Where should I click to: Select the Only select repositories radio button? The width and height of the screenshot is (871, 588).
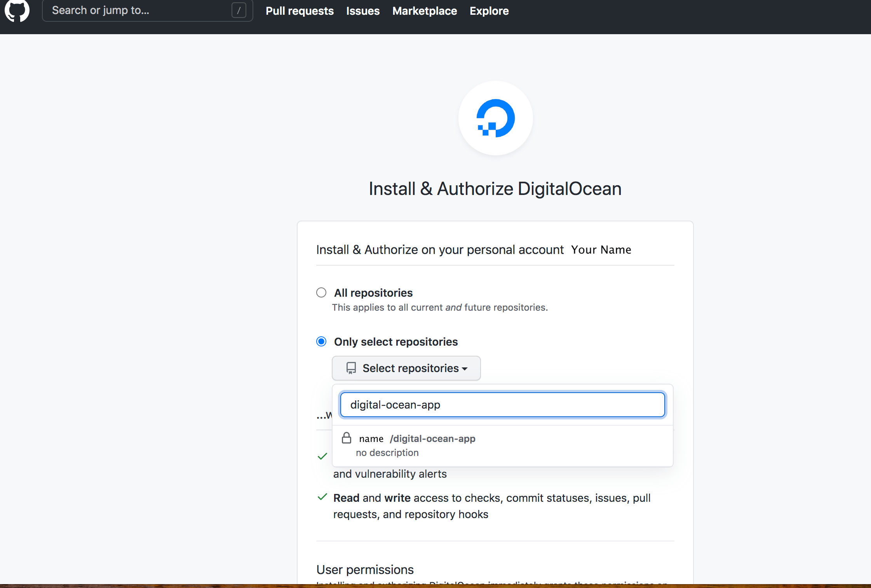[321, 341]
